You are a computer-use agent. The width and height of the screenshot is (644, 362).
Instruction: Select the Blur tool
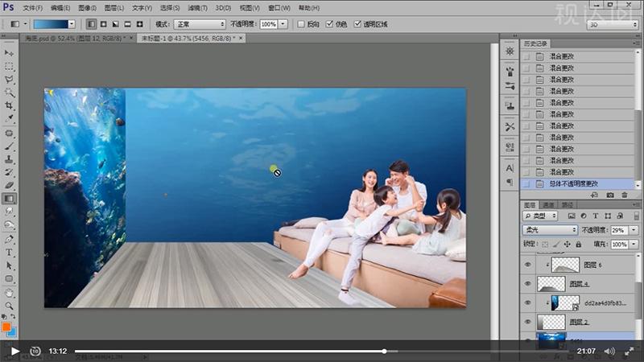tap(9, 212)
